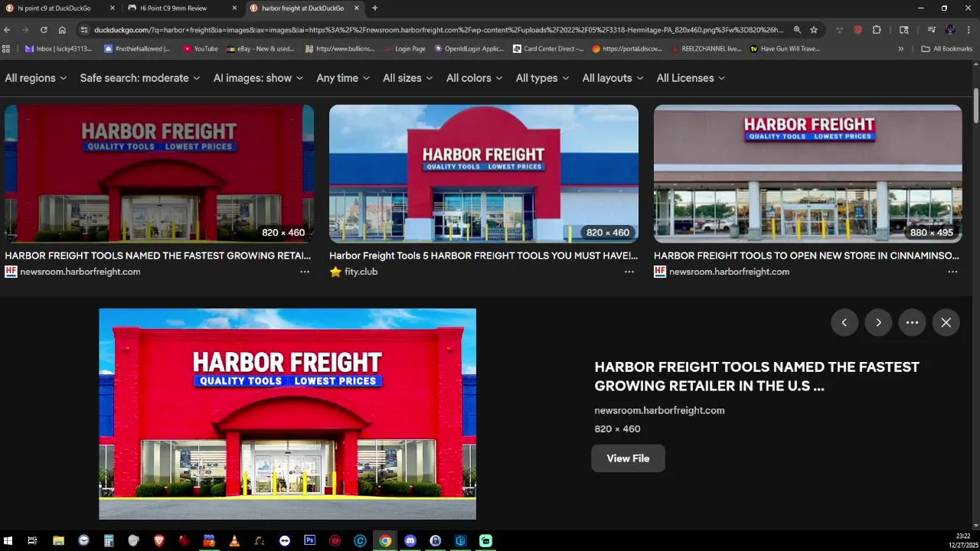Open Windows Start menu
Viewport: 980px width, 551px height.
click(8, 540)
